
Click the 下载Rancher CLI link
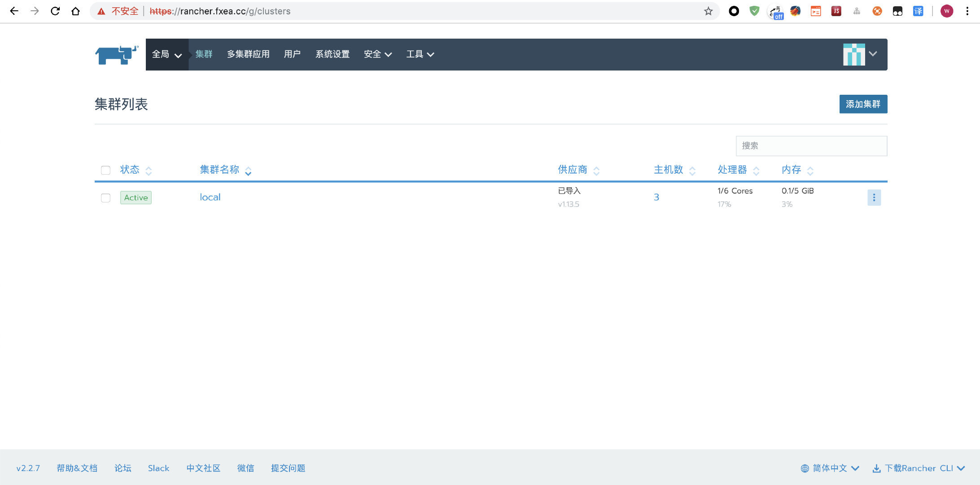918,468
